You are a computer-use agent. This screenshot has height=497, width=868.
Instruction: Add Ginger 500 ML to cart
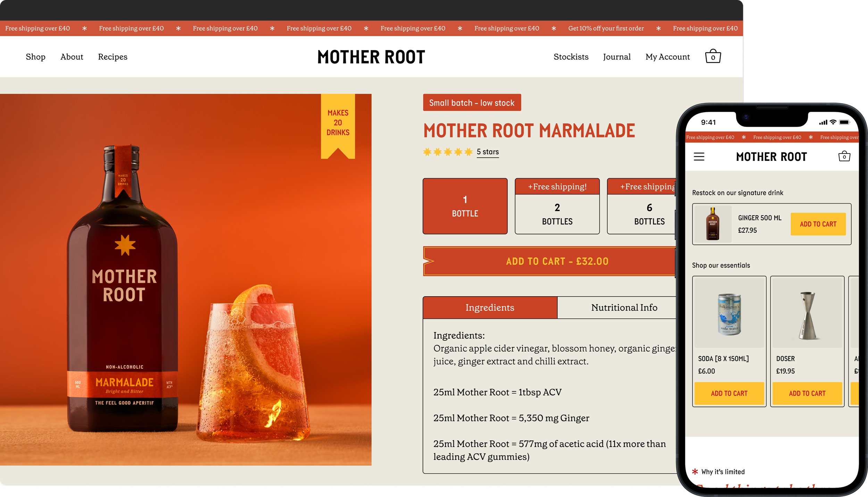tap(818, 224)
